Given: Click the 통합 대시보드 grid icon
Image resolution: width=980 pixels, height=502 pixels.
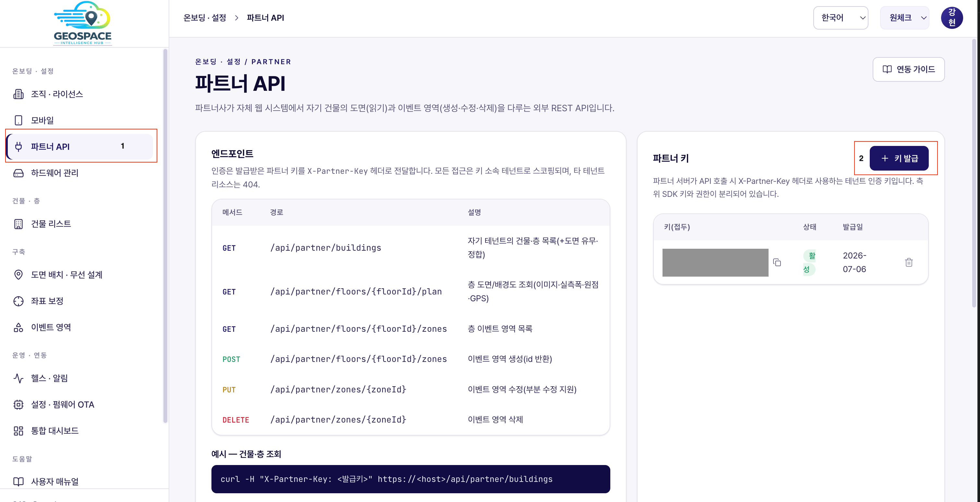Looking at the screenshot, I should [18, 431].
